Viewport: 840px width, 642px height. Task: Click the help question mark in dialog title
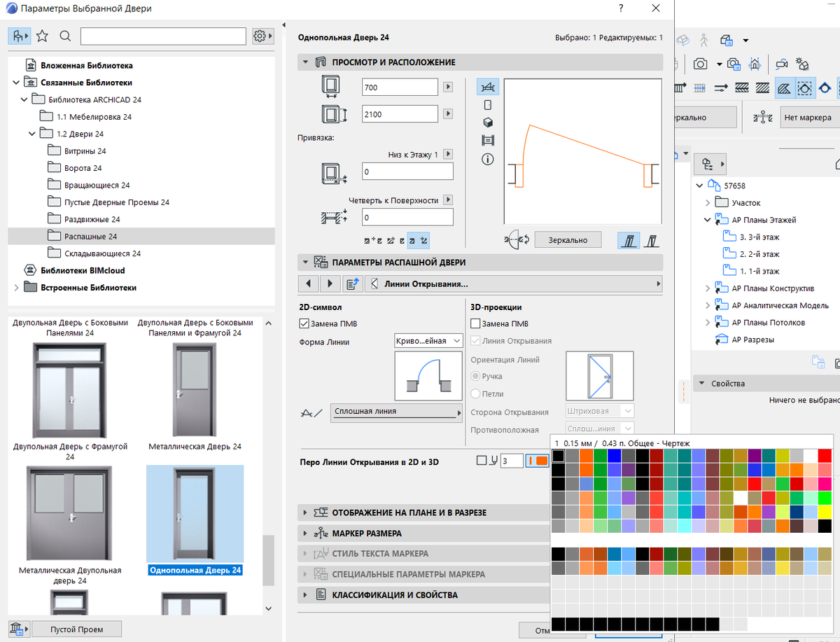coord(621,8)
